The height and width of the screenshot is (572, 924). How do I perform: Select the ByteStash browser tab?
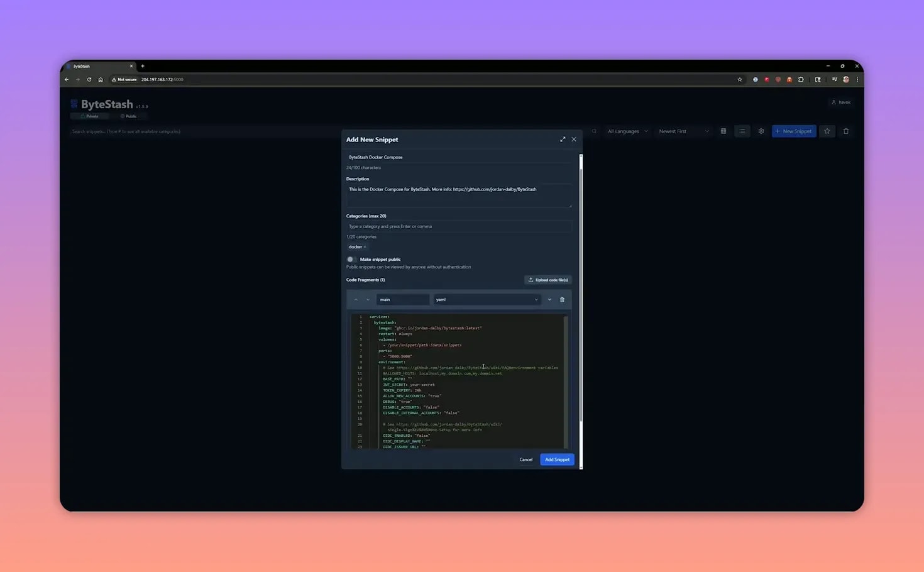pyautogui.click(x=99, y=66)
